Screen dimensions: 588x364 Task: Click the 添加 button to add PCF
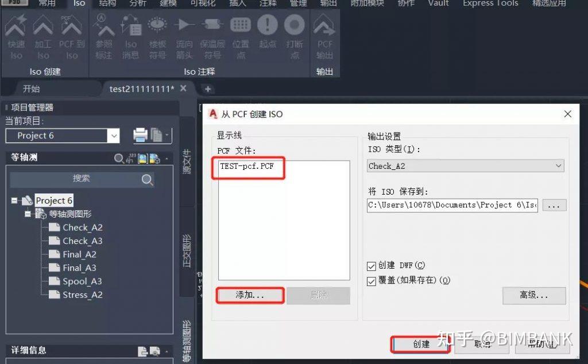[250, 295]
